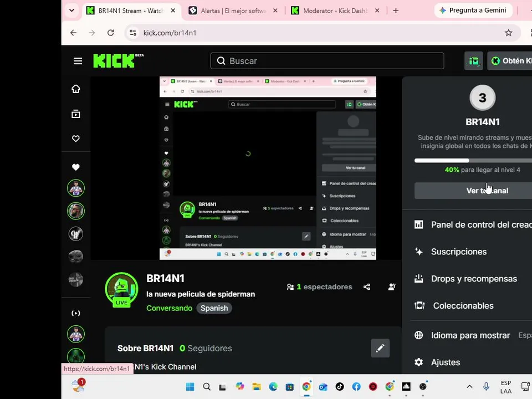Click the Spanish language tag
This screenshot has width=532, height=399.
click(x=214, y=308)
